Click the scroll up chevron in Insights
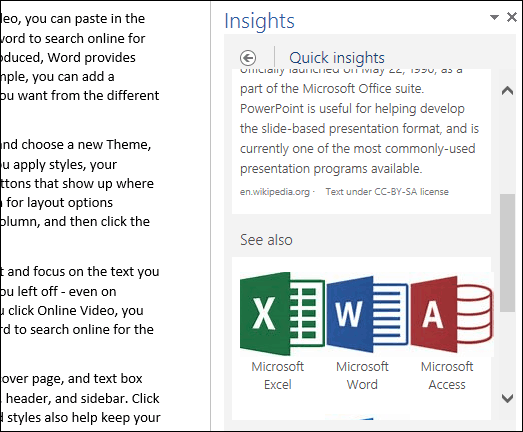This screenshot has height=432, width=523. (507, 90)
